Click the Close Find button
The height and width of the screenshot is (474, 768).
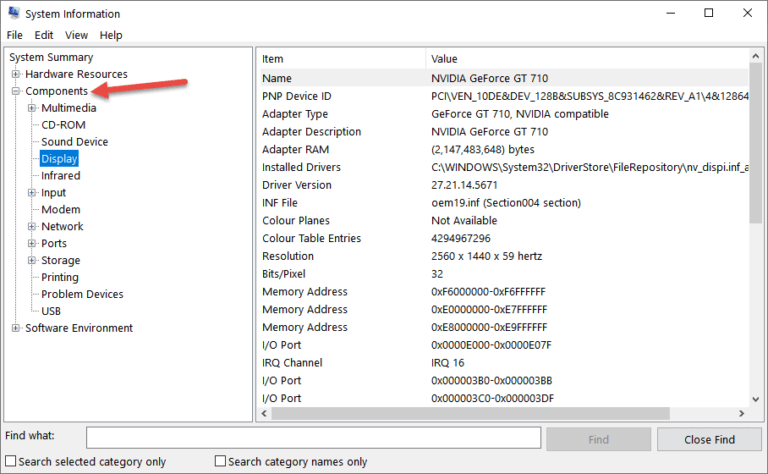(709, 440)
